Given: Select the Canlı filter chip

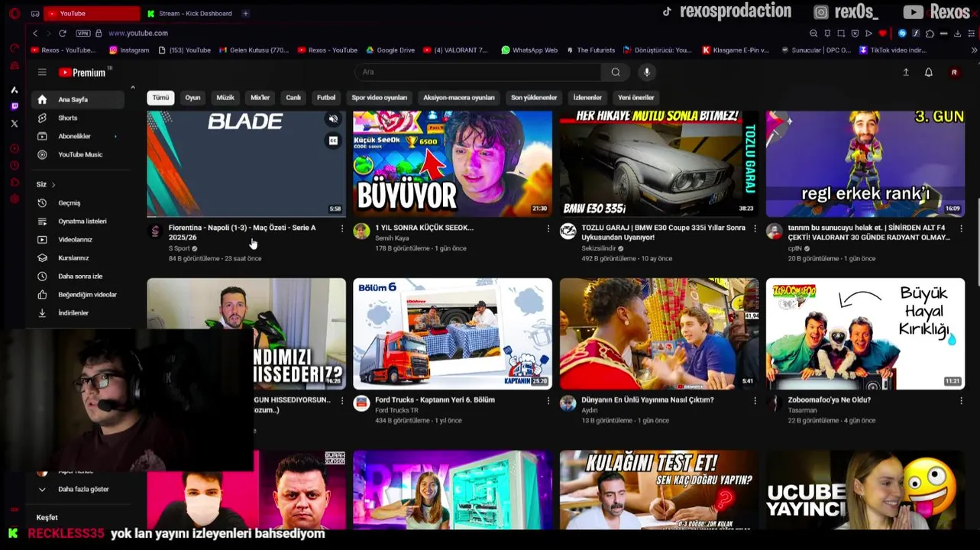Looking at the screenshot, I should coord(293,98).
